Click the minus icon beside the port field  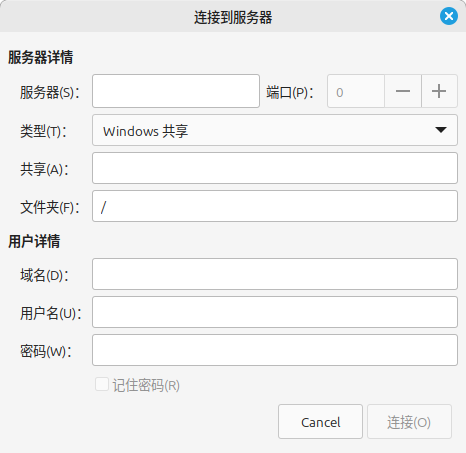click(x=403, y=91)
